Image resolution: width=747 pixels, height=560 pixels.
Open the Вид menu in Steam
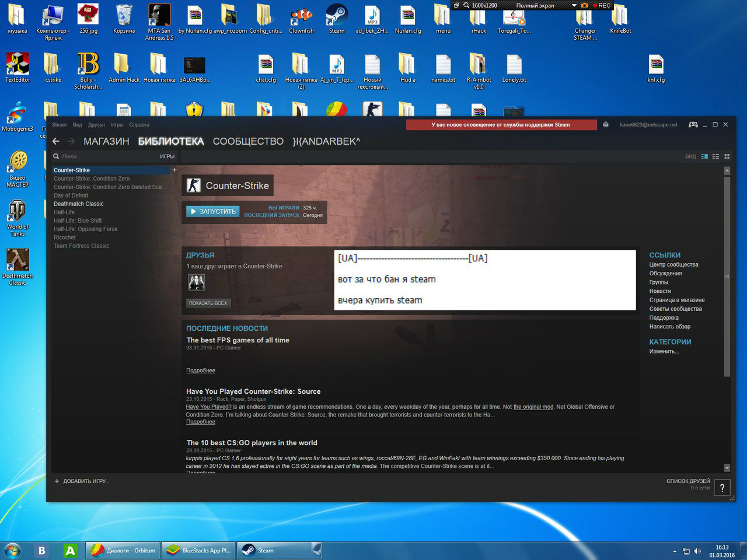click(x=78, y=125)
